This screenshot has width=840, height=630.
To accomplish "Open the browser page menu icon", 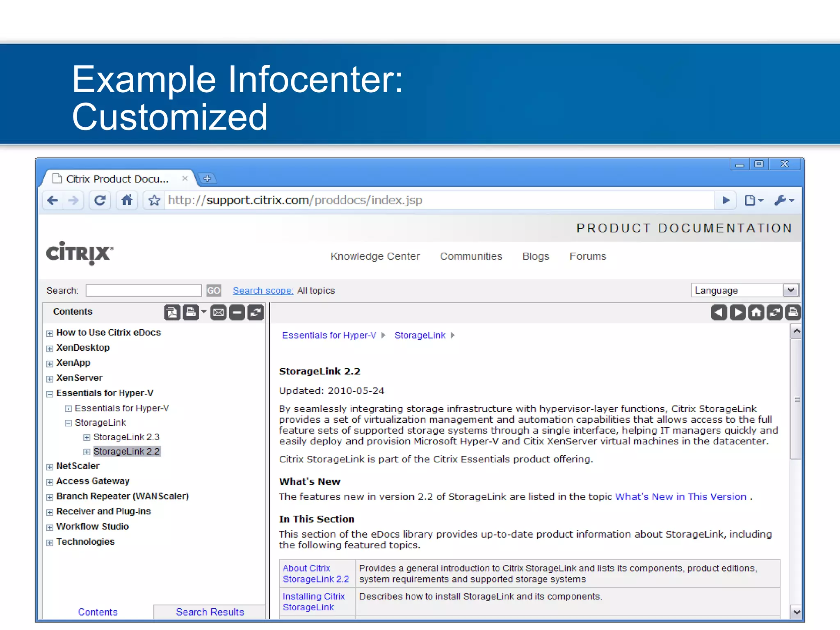I will coord(754,200).
